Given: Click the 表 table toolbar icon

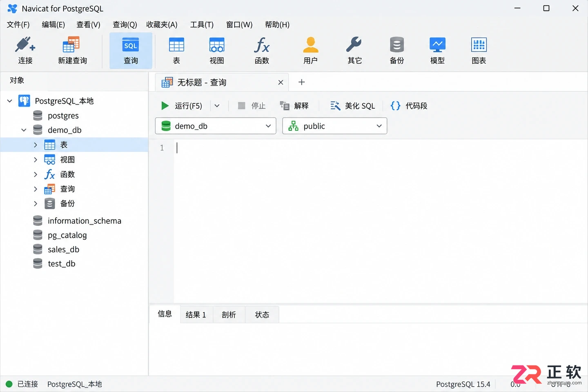Looking at the screenshot, I should coord(176,51).
